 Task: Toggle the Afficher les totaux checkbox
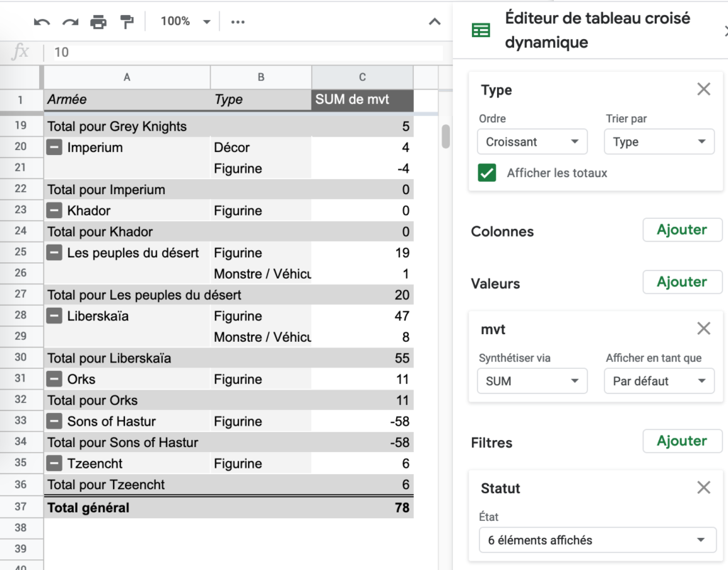pos(487,173)
